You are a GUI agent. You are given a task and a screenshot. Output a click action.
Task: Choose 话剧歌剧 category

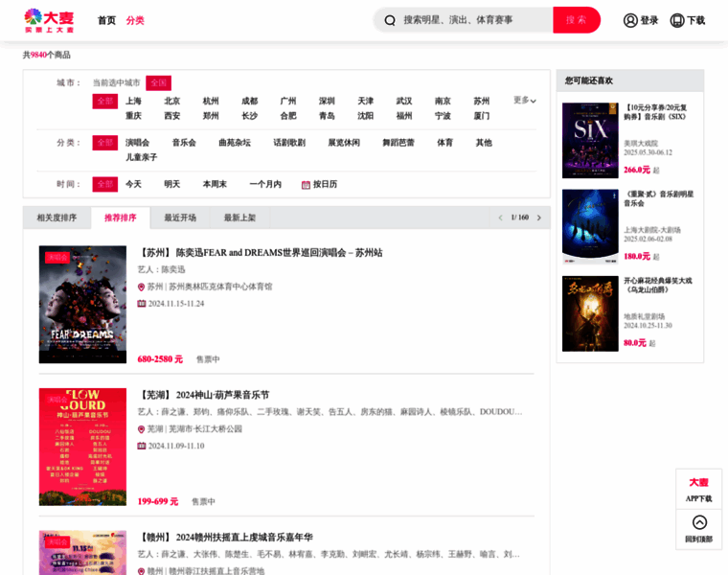click(x=289, y=143)
